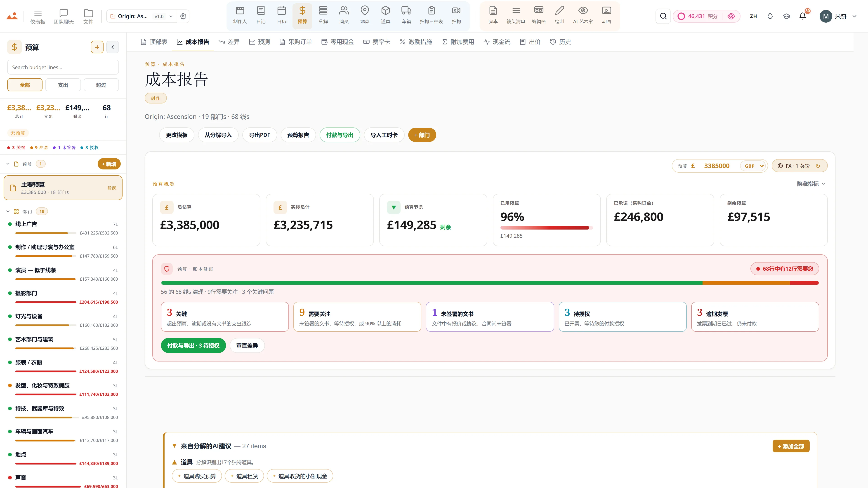Click the + 新增 budget button
The width and height of the screenshot is (868, 488).
coord(109,164)
